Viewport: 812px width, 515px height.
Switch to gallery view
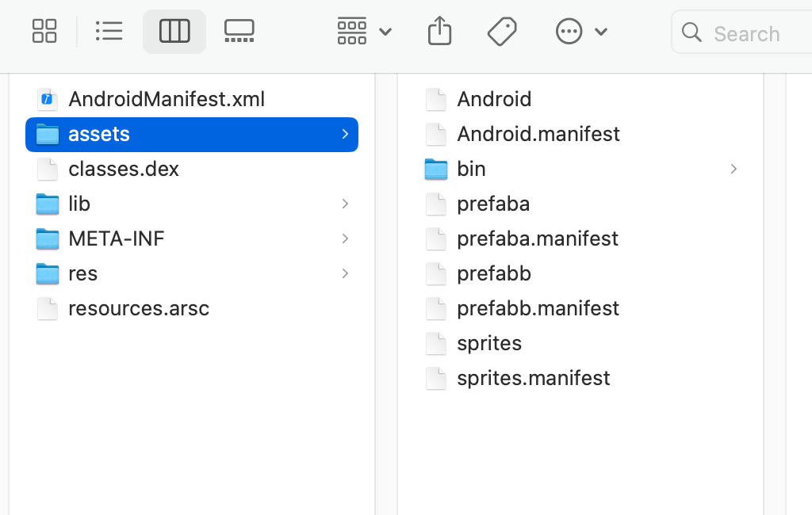[x=239, y=32]
